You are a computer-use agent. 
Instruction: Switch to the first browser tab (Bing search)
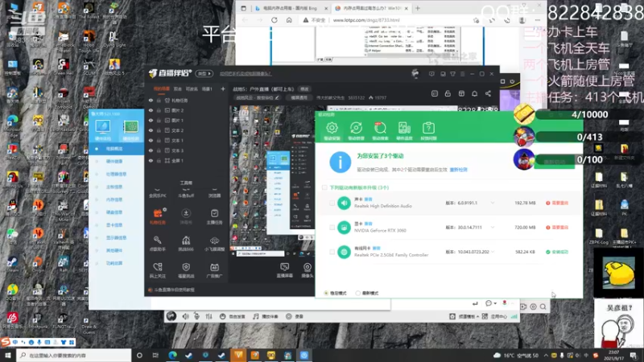pyautogui.click(x=290, y=8)
